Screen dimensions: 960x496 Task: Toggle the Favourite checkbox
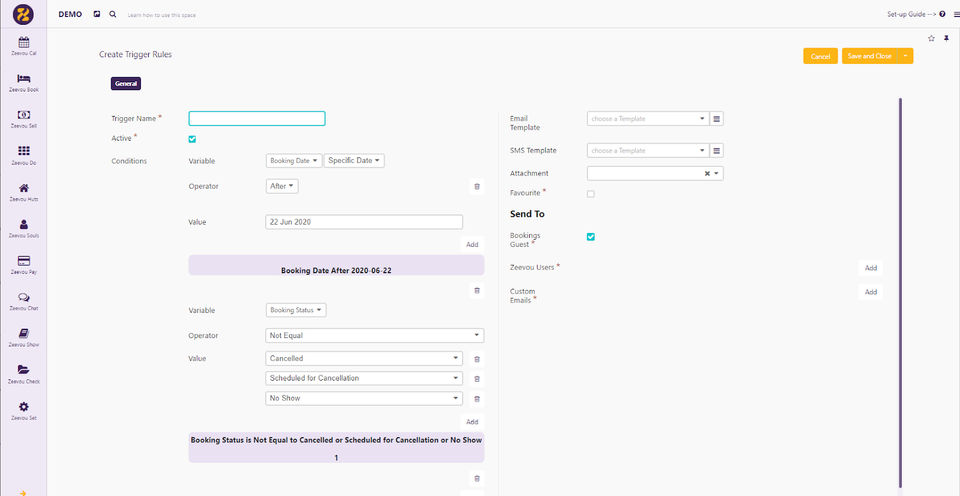[x=591, y=194]
